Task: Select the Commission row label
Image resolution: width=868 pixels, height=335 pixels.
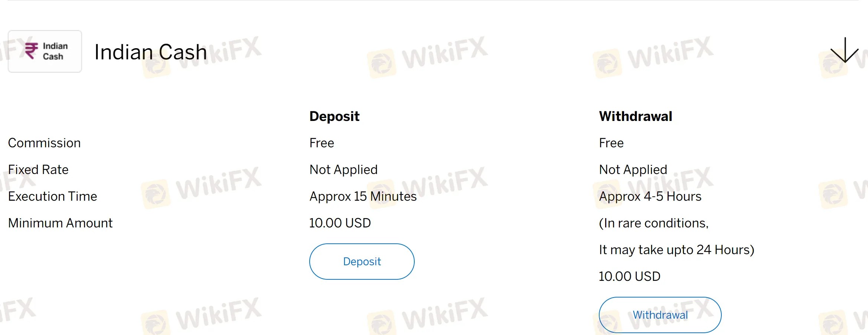Action: tap(44, 143)
